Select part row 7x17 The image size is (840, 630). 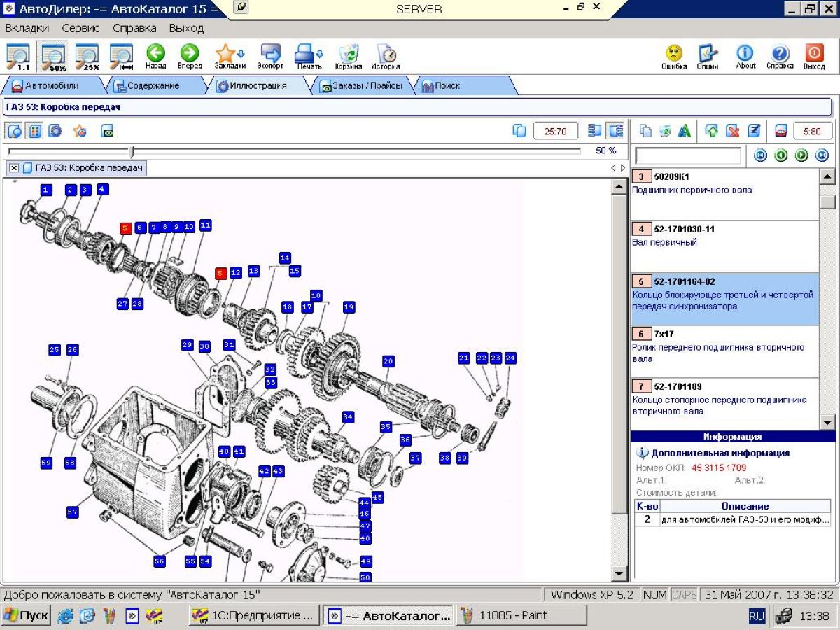click(x=724, y=352)
